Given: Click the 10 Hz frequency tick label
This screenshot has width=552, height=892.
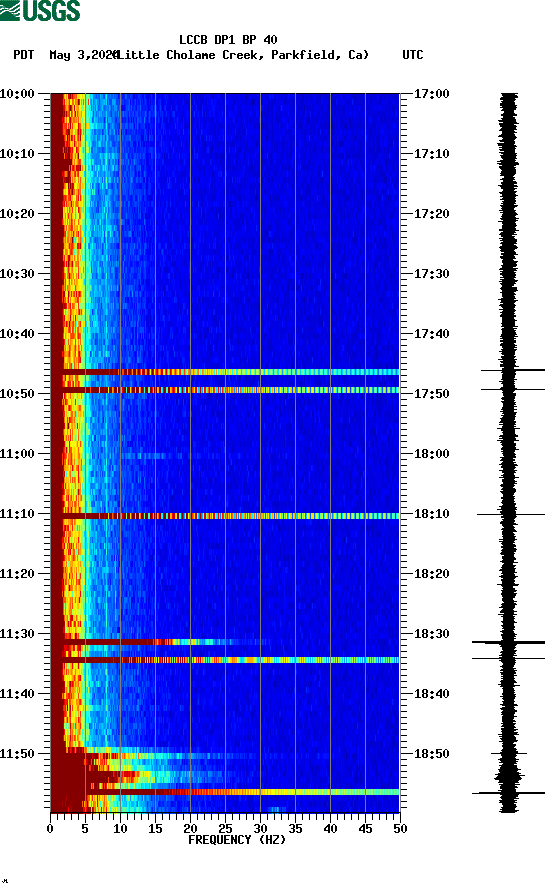Looking at the screenshot, I should [120, 829].
